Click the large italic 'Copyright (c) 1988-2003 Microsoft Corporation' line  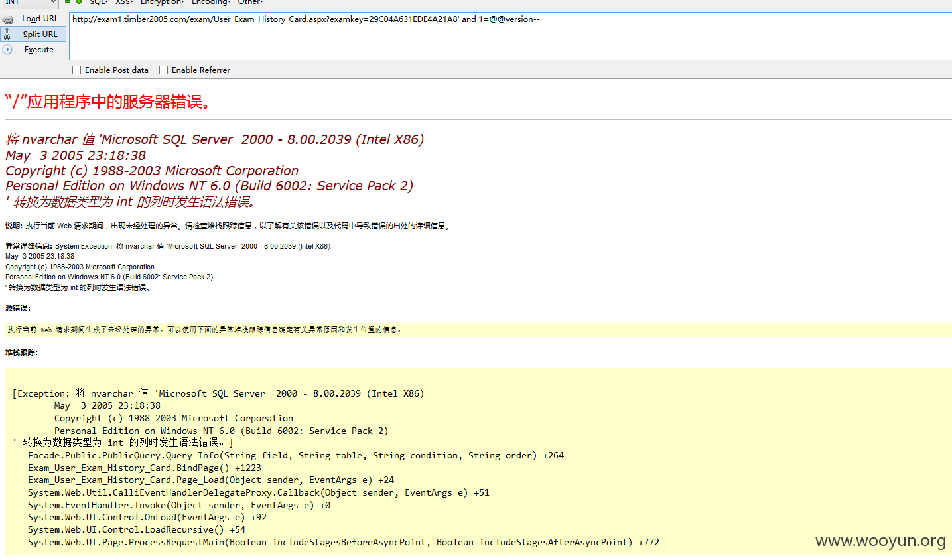click(152, 171)
